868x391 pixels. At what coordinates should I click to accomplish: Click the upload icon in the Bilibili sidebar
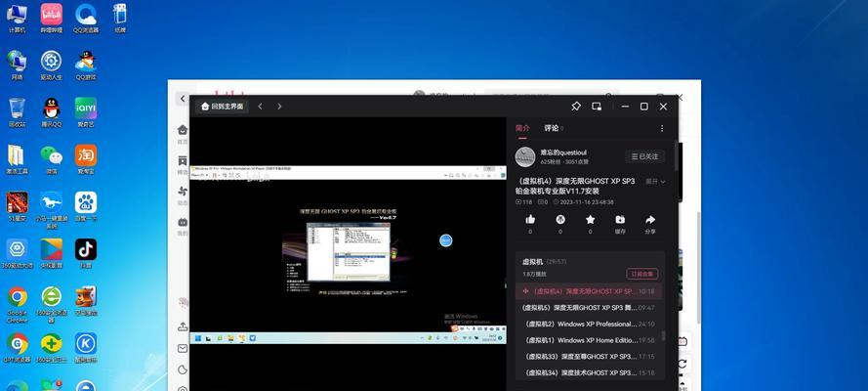[183, 326]
